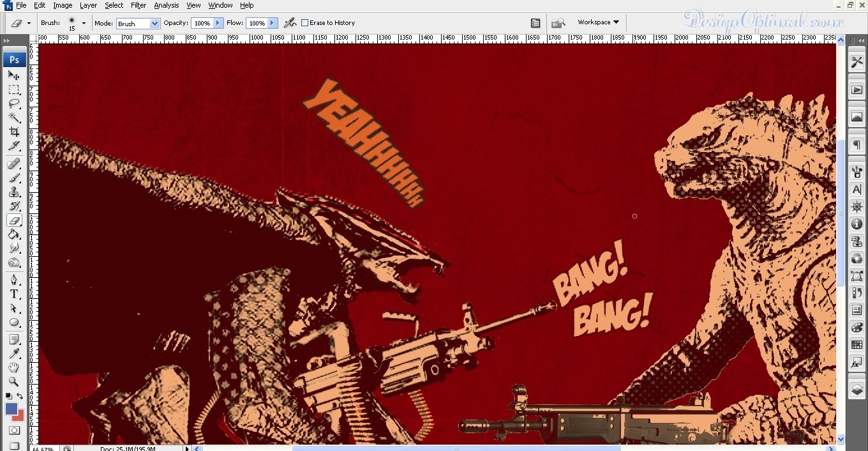Enable Erase to History checkbox
The width and height of the screenshot is (868, 451).
(x=304, y=23)
